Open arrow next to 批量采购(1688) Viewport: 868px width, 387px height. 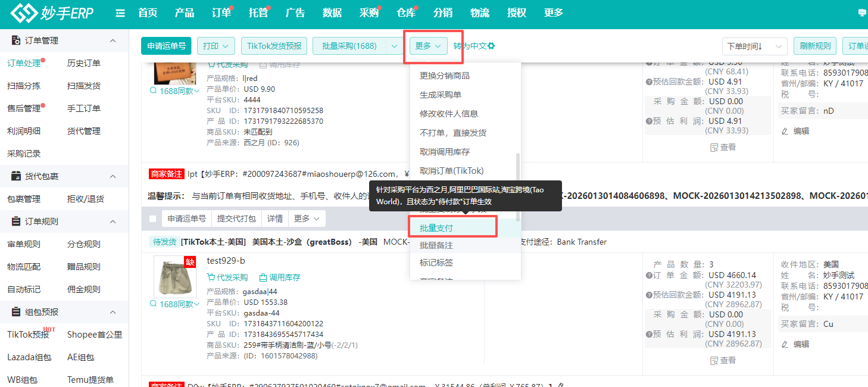click(395, 46)
